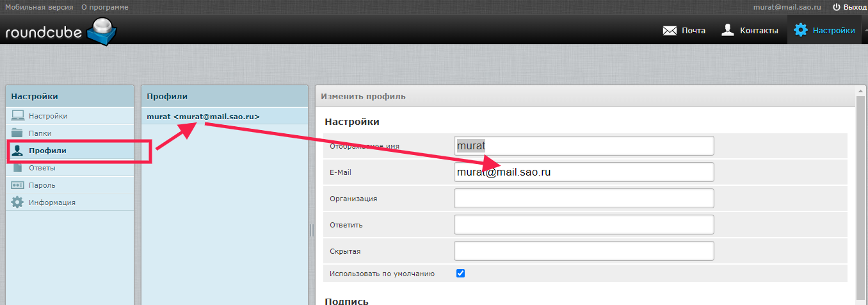Image resolution: width=868 pixels, height=305 pixels.
Task: Open the О программе link
Action: tap(105, 7)
